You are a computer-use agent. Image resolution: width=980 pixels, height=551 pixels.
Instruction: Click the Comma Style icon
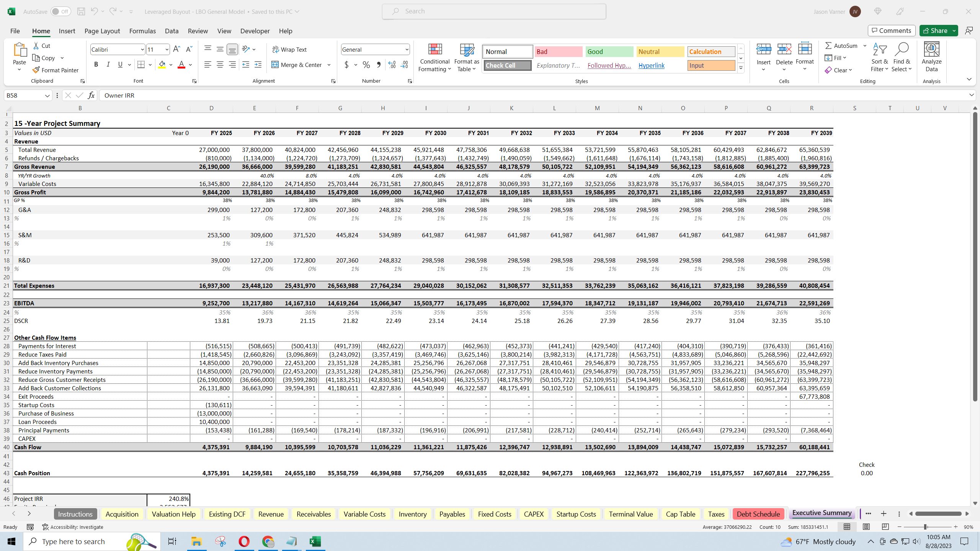click(x=379, y=65)
